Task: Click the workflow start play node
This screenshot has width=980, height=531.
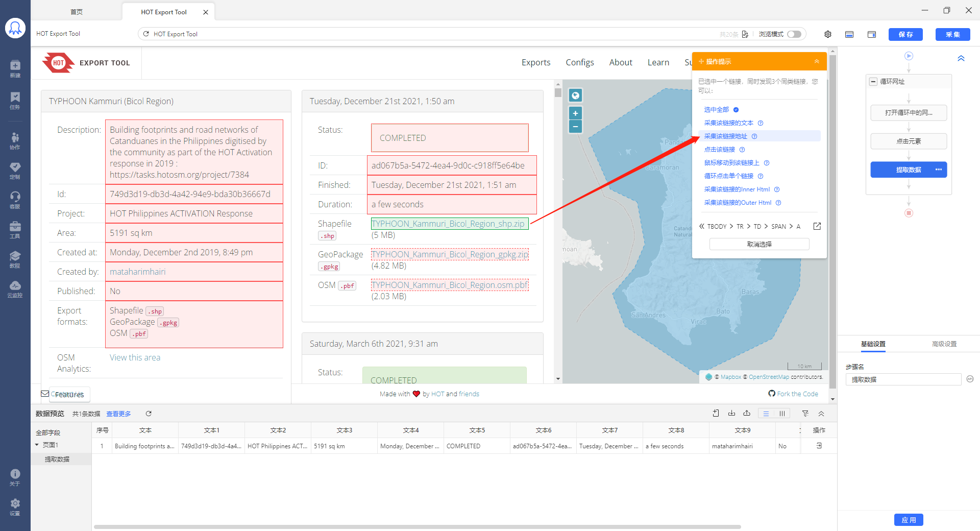Action: (909, 56)
